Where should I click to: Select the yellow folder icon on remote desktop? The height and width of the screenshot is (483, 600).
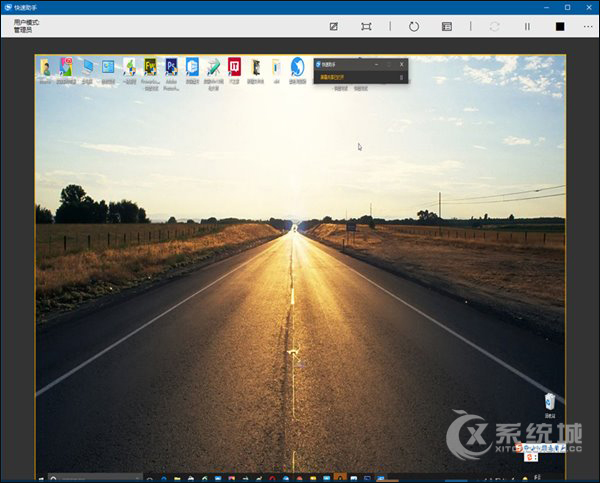tap(276, 68)
